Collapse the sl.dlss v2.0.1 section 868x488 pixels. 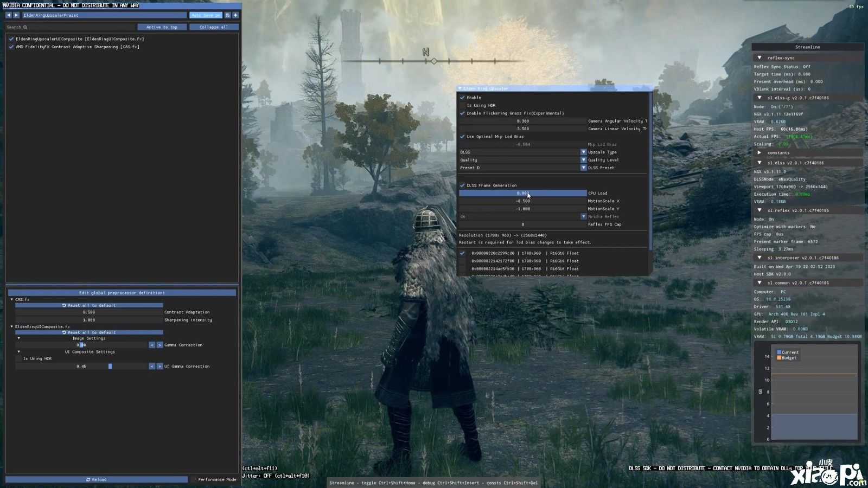(759, 163)
